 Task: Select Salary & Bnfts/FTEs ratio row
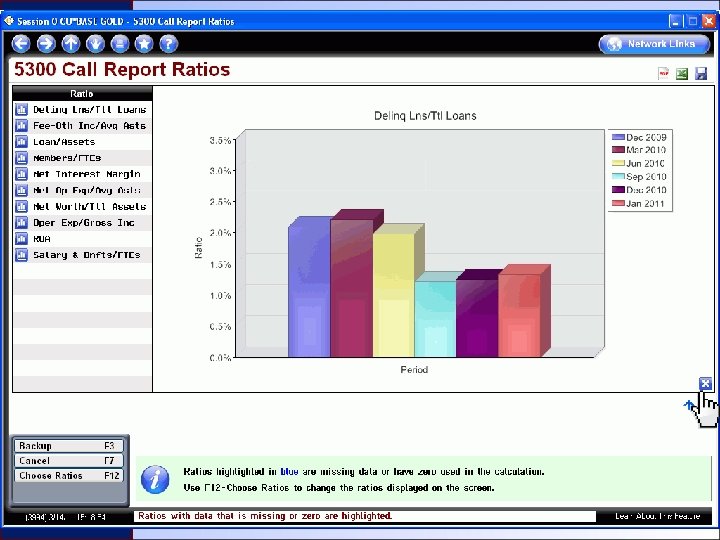click(82, 255)
